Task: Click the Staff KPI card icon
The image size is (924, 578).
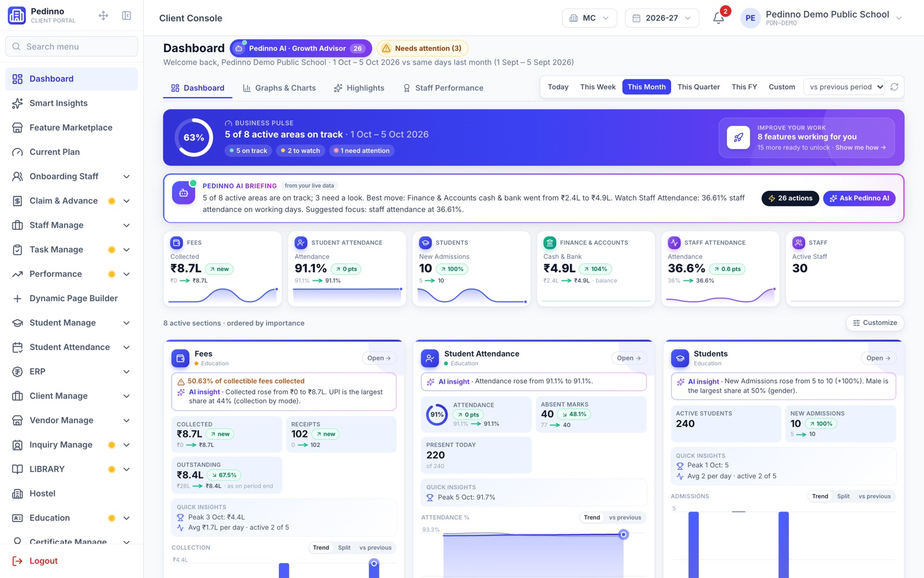Action: pos(799,243)
